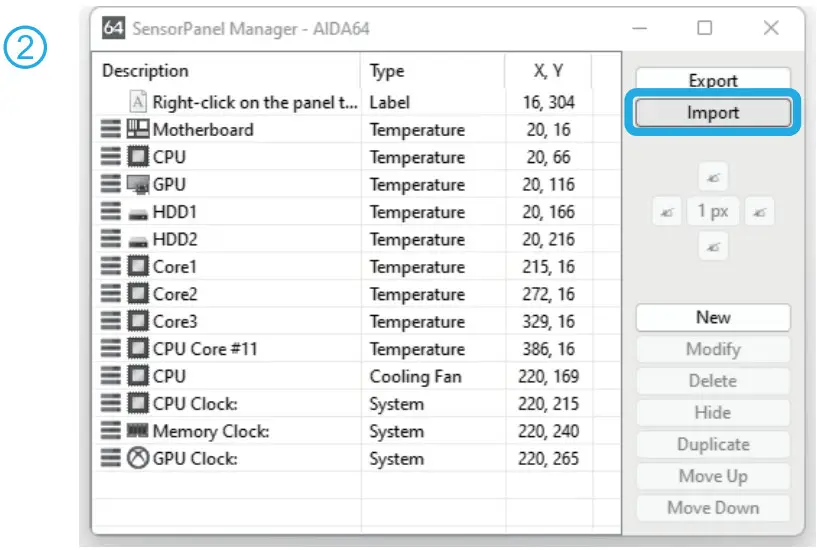Image resolution: width=817 pixels, height=550 pixels.
Task: Create a New sensor panel item
Action: coord(712,318)
